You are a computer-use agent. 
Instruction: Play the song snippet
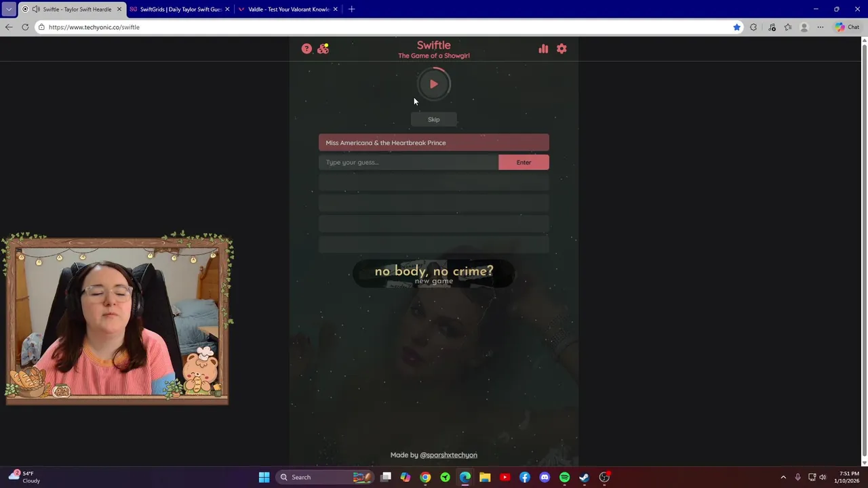tap(434, 84)
